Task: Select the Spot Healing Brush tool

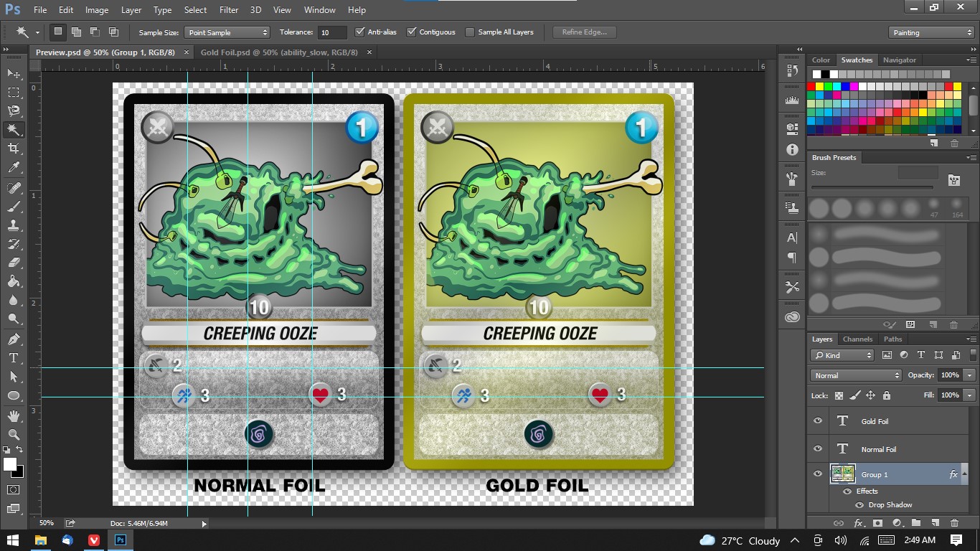Action: click(14, 187)
